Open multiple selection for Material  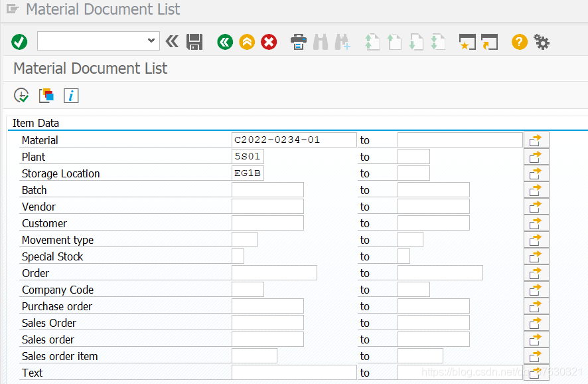(x=536, y=140)
